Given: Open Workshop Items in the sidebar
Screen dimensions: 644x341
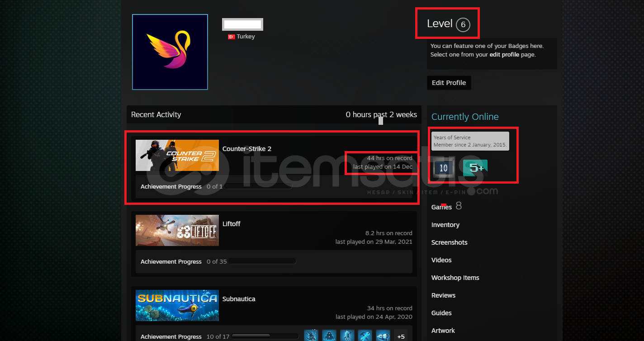Looking at the screenshot, I should tap(455, 278).
